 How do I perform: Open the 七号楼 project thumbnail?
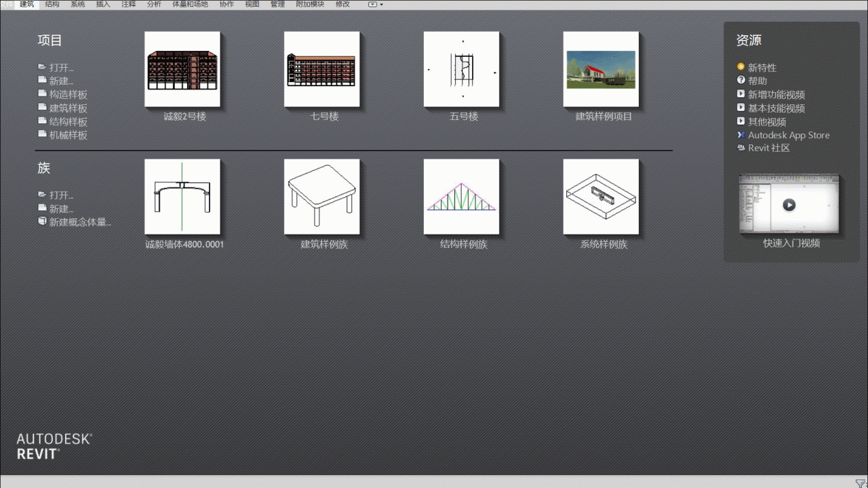pos(322,69)
